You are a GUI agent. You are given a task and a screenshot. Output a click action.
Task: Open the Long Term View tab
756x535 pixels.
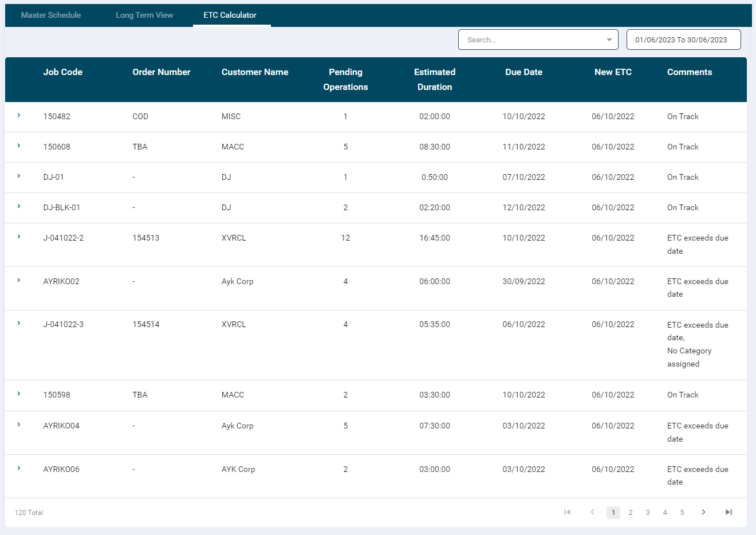pyautogui.click(x=144, y=15)
